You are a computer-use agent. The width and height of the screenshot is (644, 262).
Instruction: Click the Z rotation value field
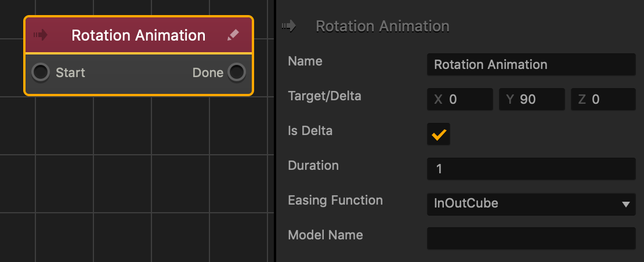click(603, 100)
